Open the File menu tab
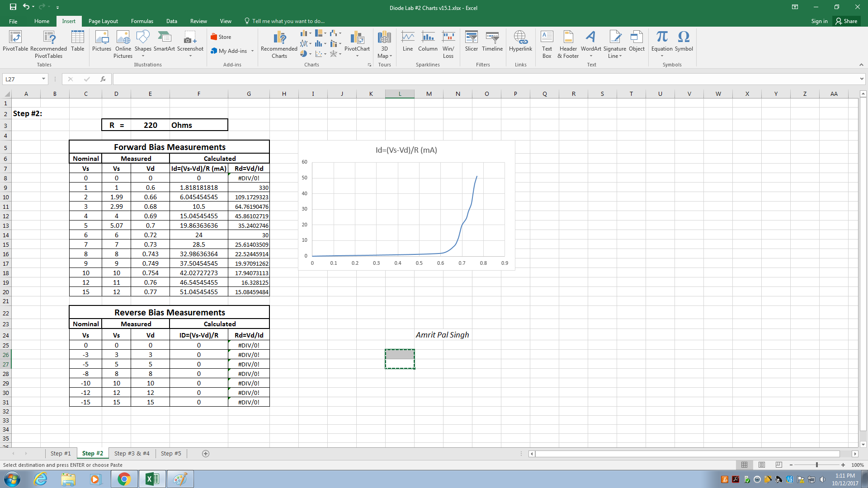Image resolution: width=868 pixels, height=488 pixels. 13,21
